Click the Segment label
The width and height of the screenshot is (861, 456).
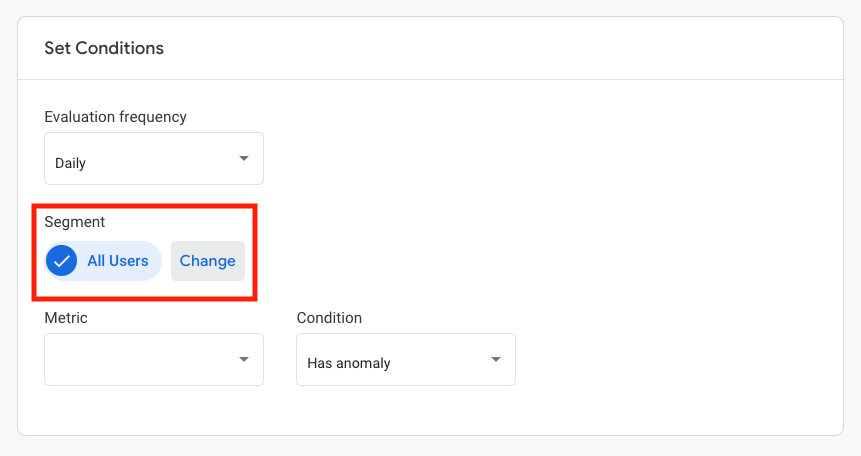click(x=75, y=222)
